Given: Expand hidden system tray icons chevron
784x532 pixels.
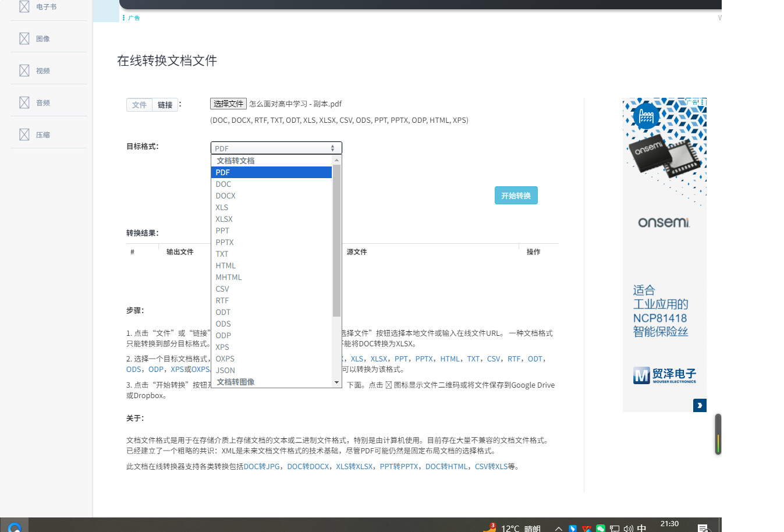Looking at the screenshot, I should (558, 529).
